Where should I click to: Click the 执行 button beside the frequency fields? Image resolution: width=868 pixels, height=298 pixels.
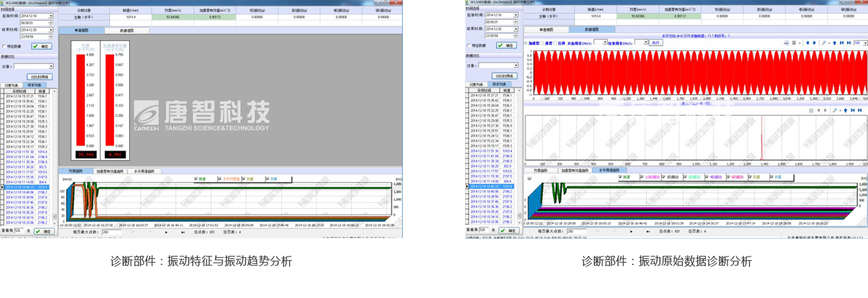point(656,43)
